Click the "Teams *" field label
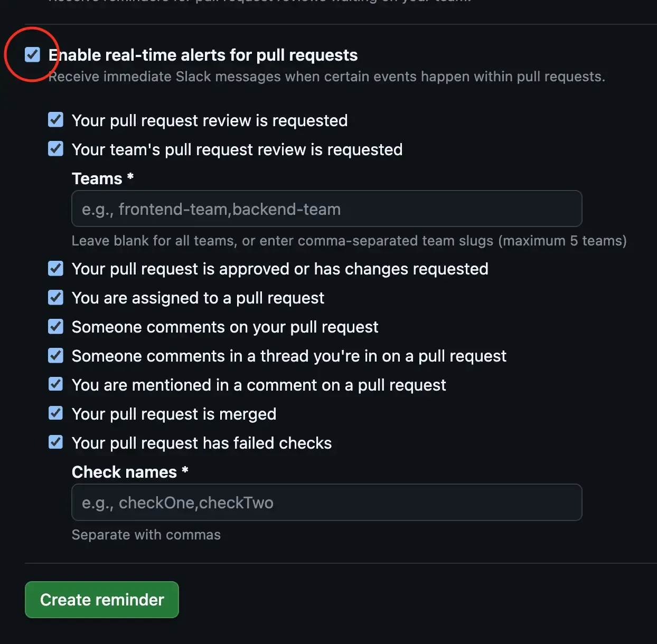 click(102, 178)
